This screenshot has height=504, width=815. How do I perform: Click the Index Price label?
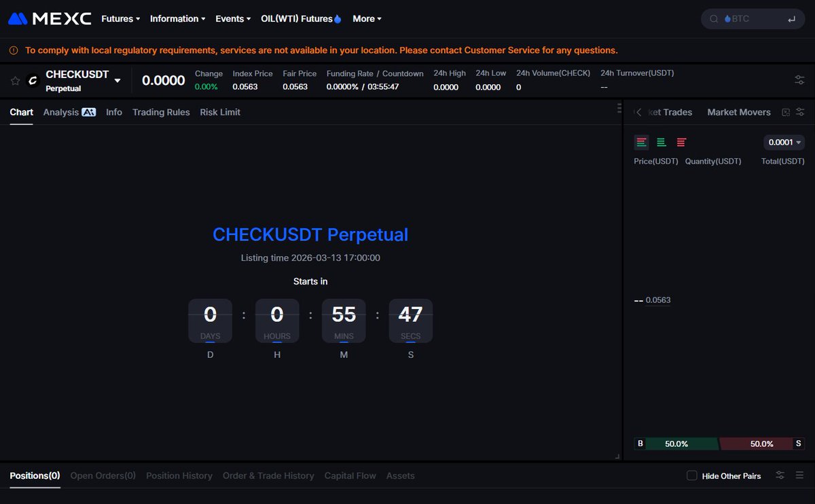253,73
